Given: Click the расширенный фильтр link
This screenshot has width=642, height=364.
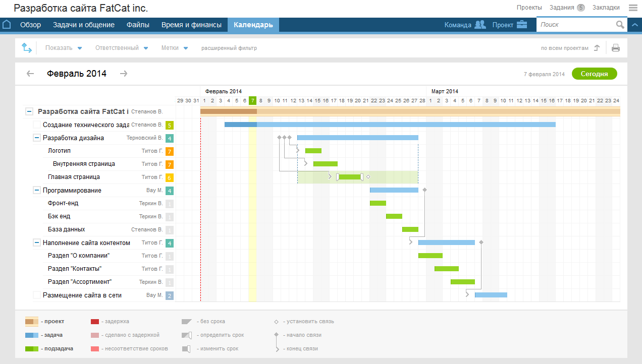Looking at the screenshot, I should coord(229,48).
